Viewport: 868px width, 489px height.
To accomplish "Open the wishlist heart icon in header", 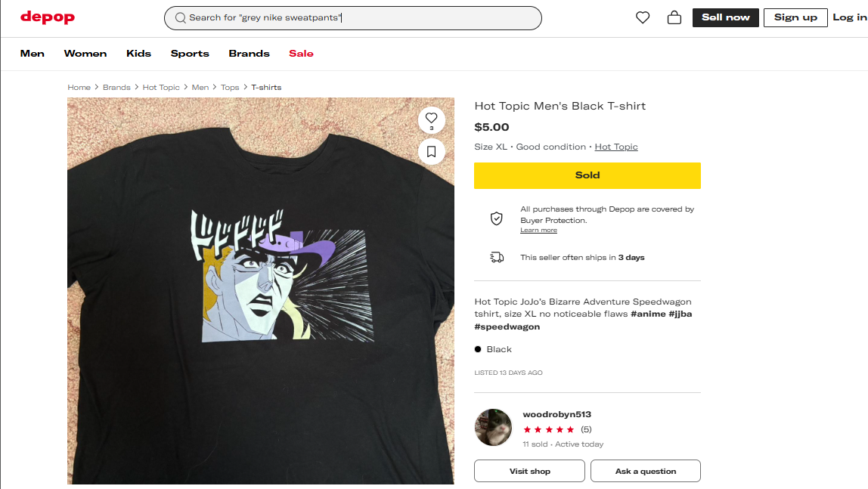I will click(643, 17).
